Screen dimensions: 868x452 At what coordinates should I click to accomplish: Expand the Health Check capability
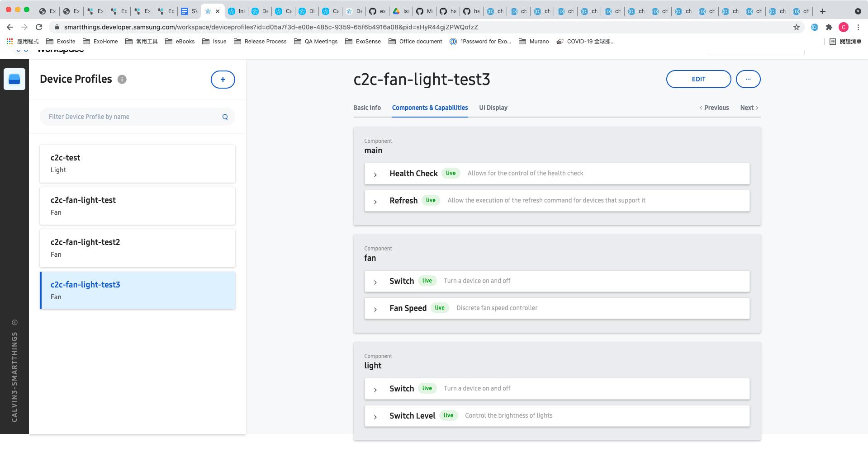click(x=557, y=174)
